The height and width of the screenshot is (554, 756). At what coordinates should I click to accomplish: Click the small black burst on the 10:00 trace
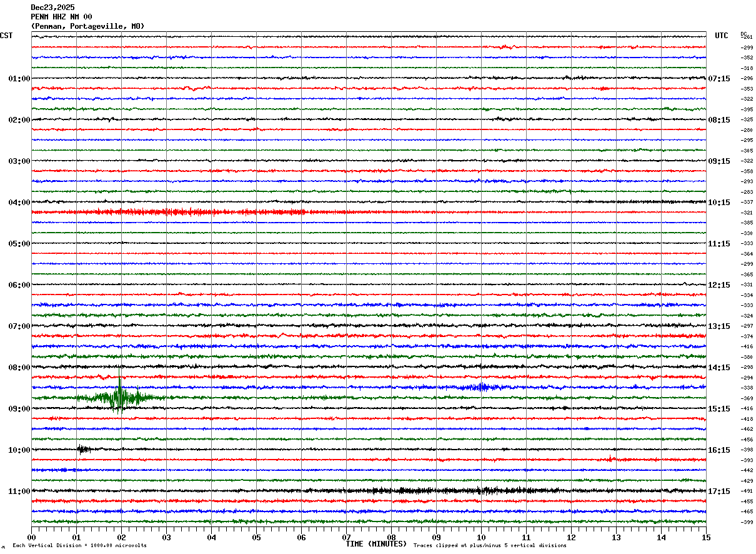(84, 449)
